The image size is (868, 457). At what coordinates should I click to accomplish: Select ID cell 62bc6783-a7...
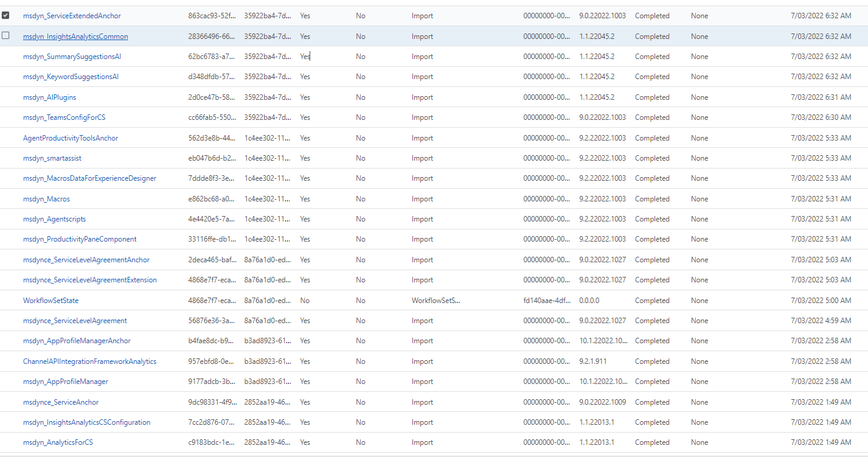click(212, 57)
